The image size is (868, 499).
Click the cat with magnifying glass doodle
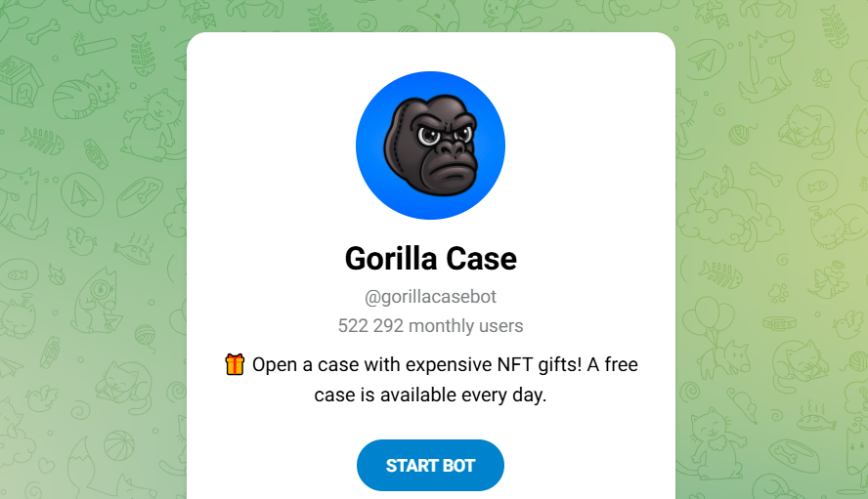97,302
